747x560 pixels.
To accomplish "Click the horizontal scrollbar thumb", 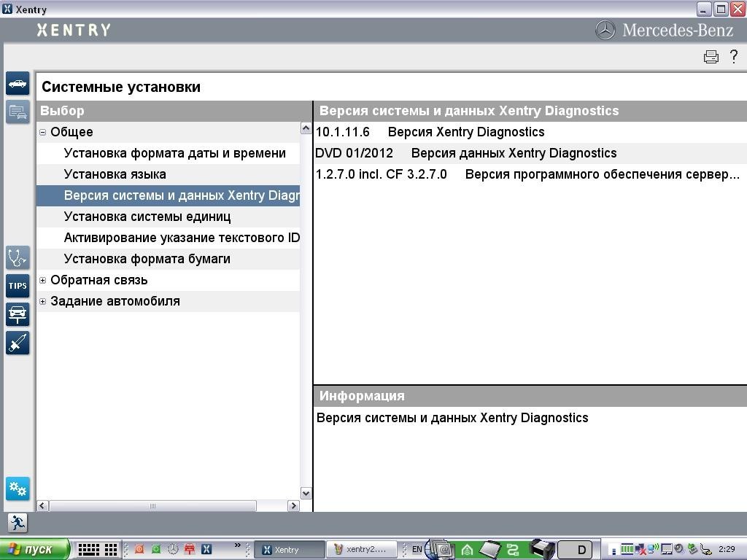I will pos(152,506).
